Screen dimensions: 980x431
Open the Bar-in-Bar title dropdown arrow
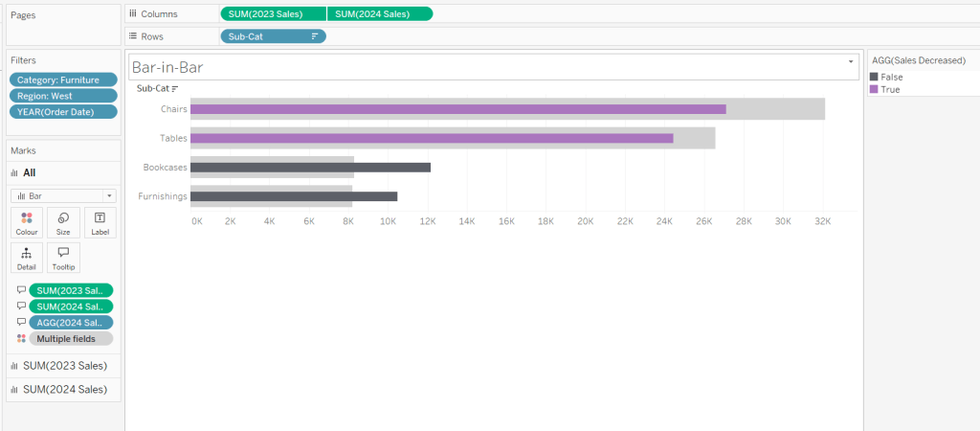[851, 62]
